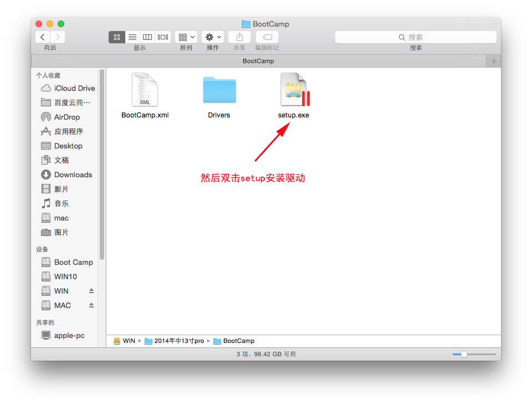The image size is (532, 405).
Task: Open 应用程序 (Applications) in the sidebar
Action: pyautogui.click(x=62, y=131)
